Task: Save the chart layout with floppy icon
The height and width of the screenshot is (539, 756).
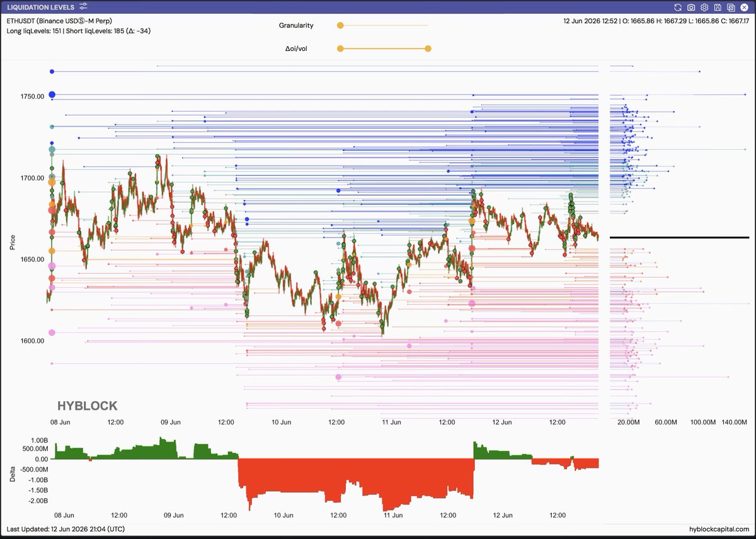Action: point(718,8)
